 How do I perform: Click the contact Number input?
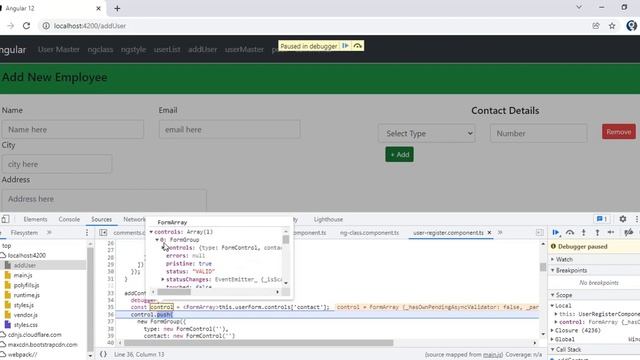[x=538, y=133]
